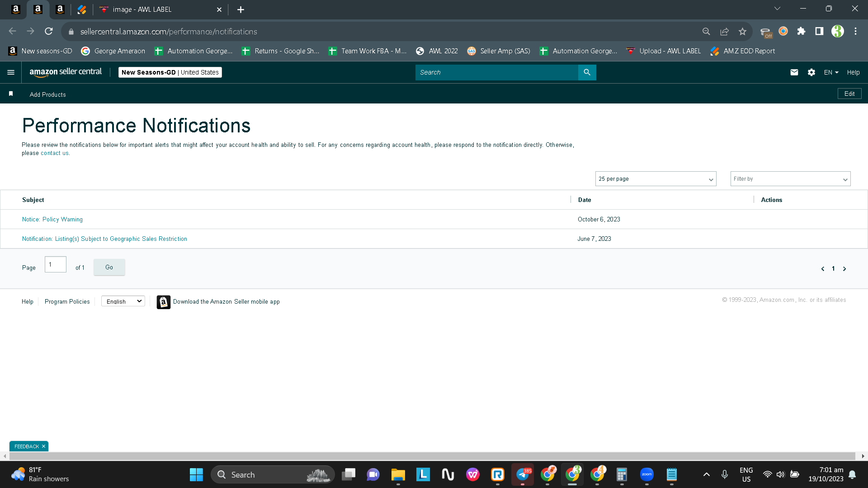
Task: Click the Amazon Seller Central logo
Action: 66,72
